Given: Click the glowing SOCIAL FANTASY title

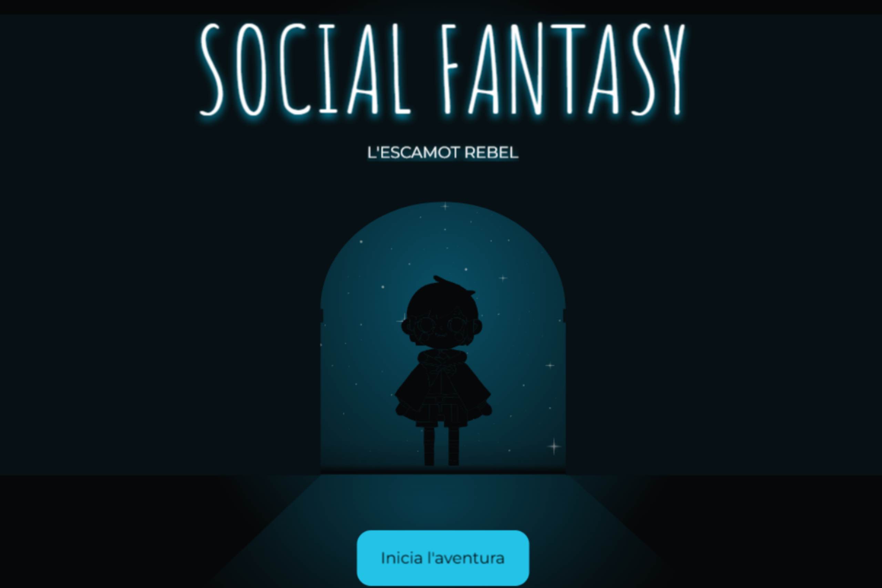Looking at the screenshot, I should [x=442, y=69].
